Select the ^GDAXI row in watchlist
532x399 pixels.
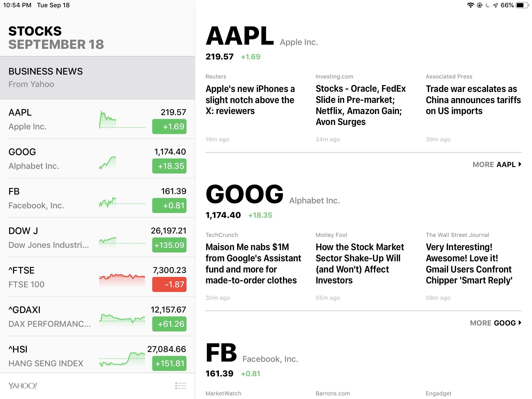97,316
